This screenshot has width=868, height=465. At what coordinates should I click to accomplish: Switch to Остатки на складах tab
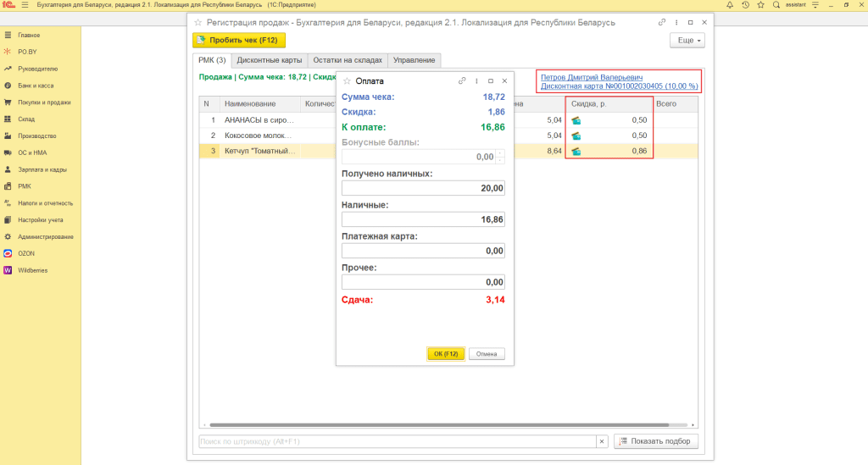tap(347, 60)
